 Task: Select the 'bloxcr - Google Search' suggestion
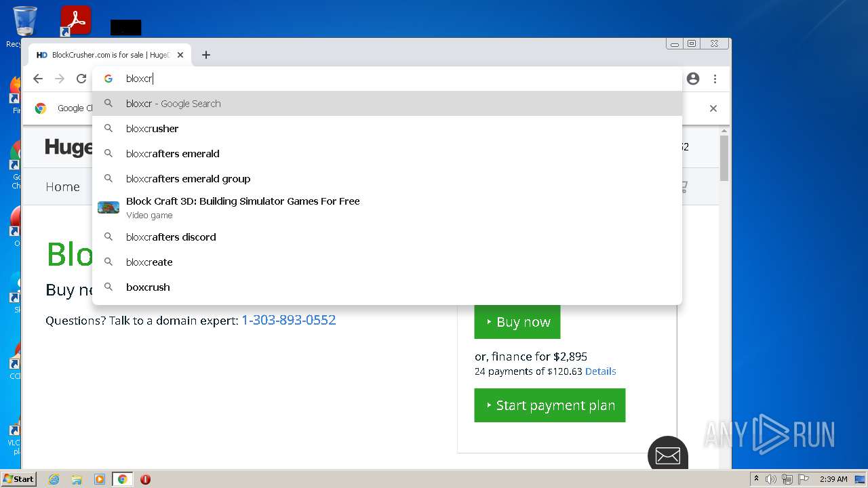[x=387, y=104]
